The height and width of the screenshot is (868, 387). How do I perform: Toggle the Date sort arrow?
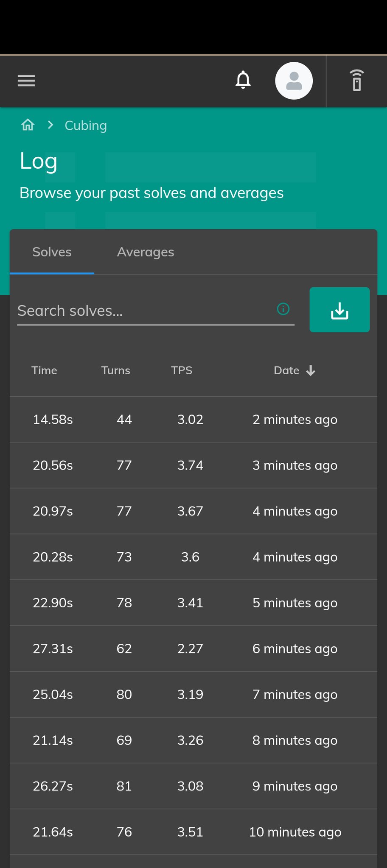[x=311, y=371]
